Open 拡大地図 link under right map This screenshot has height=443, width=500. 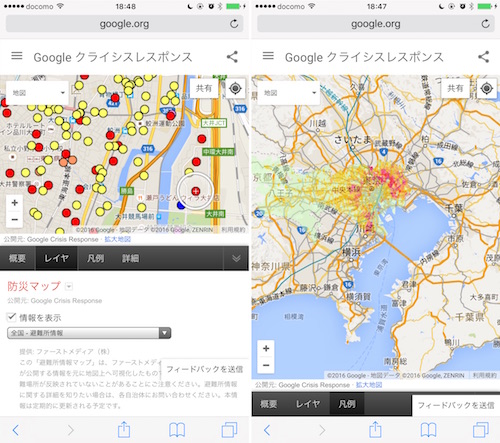369,385
